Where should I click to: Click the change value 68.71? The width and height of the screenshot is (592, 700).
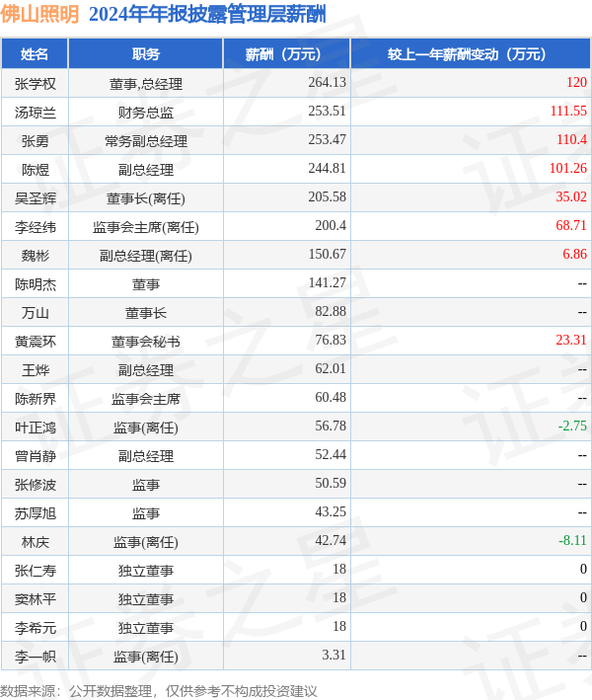click(571, 225)
